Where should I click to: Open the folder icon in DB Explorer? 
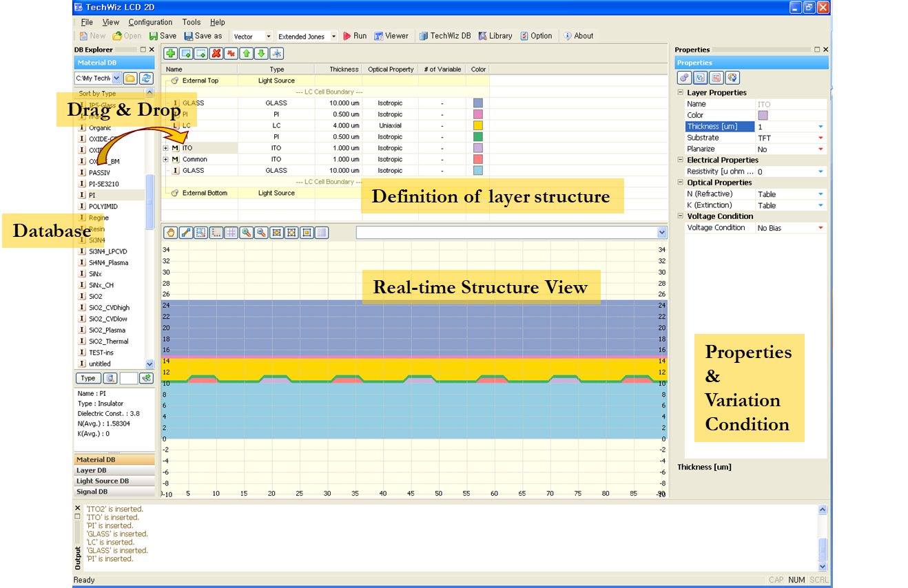point(130,78)
